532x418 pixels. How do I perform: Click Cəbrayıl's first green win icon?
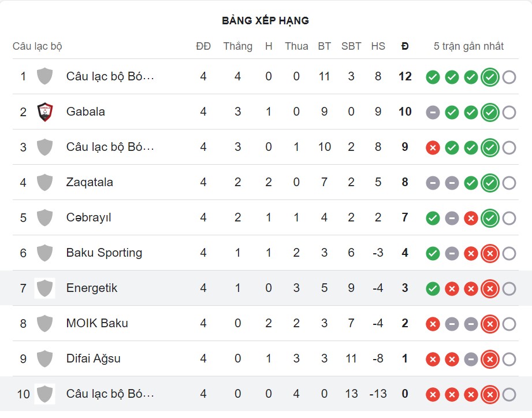tap(433, 218)
